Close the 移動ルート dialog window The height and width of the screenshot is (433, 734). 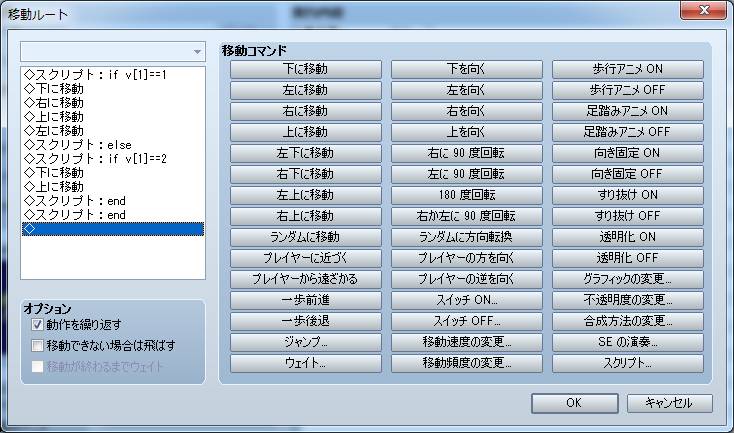704,10
